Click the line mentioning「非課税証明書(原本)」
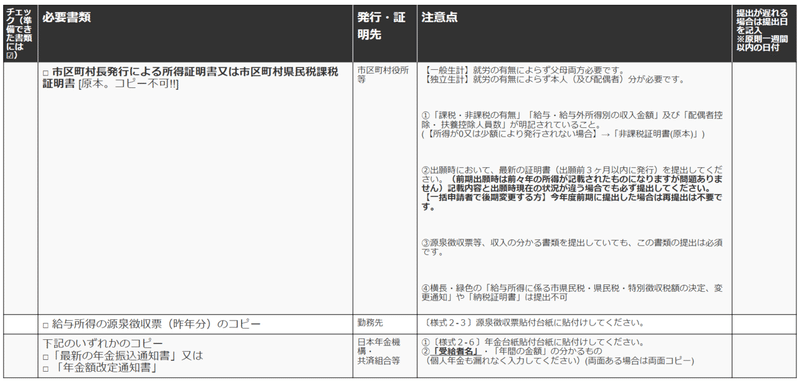 tap(563, 134)
